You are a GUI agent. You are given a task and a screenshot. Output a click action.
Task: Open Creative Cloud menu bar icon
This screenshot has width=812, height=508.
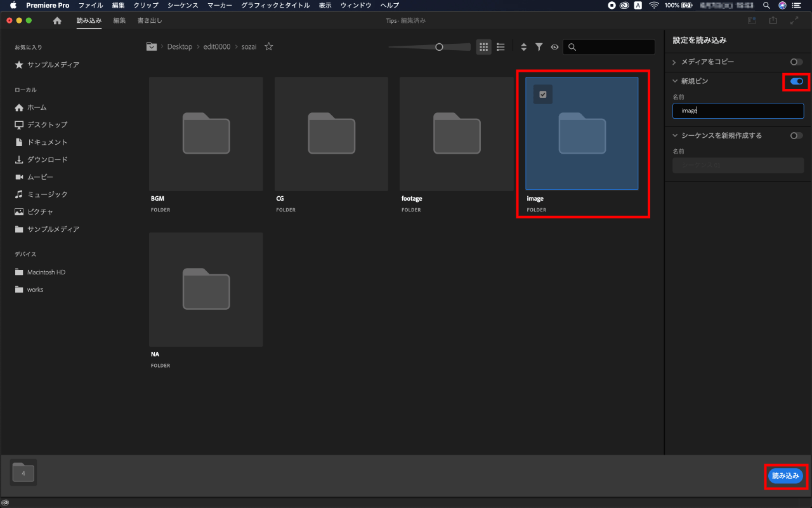point(624,5)
